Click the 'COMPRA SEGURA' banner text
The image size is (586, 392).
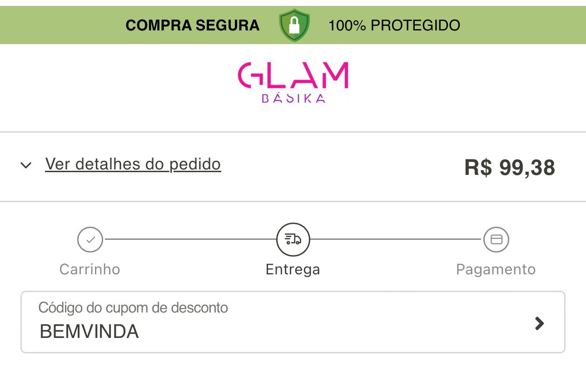pyautogui.click(x=193, y=25)
